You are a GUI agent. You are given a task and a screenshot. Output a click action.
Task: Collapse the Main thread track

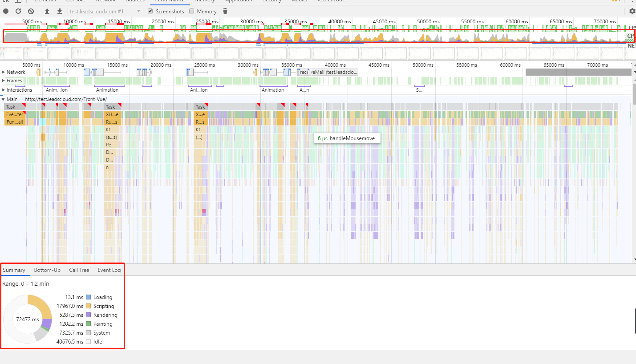4,99
